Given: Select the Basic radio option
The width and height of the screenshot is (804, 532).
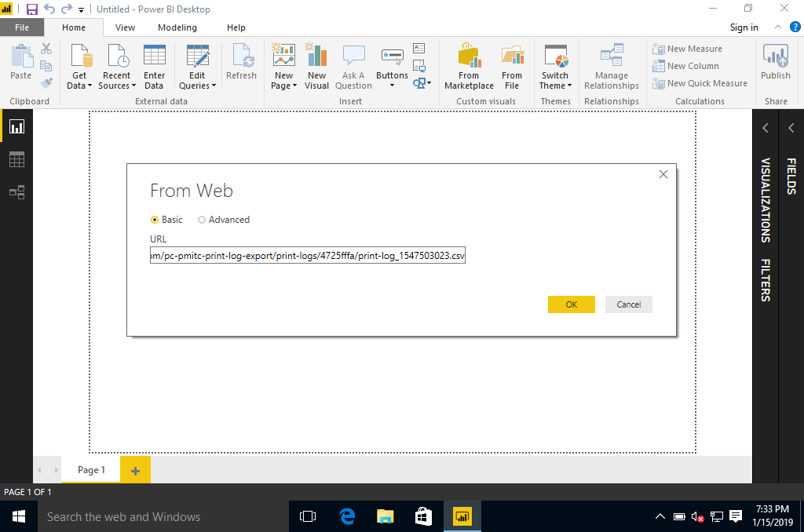Looking at the screenshot, I should coord(155,220).
